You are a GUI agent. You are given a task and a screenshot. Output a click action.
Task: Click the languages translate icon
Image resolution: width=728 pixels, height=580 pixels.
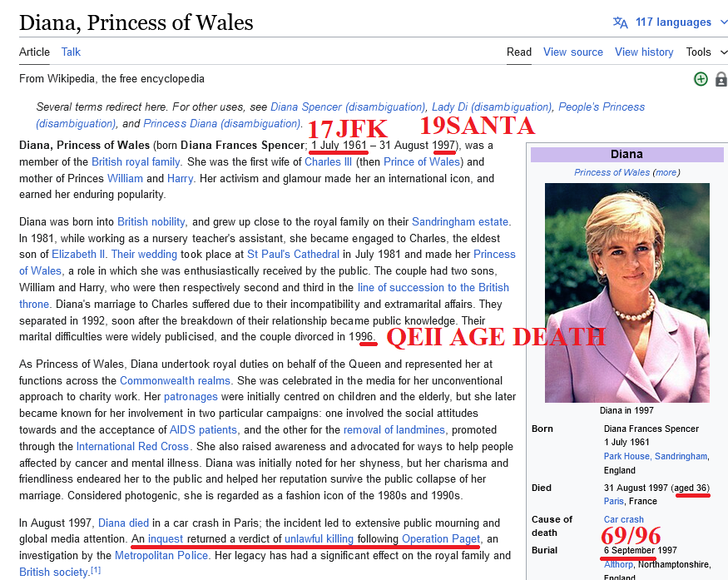point(621,22)
